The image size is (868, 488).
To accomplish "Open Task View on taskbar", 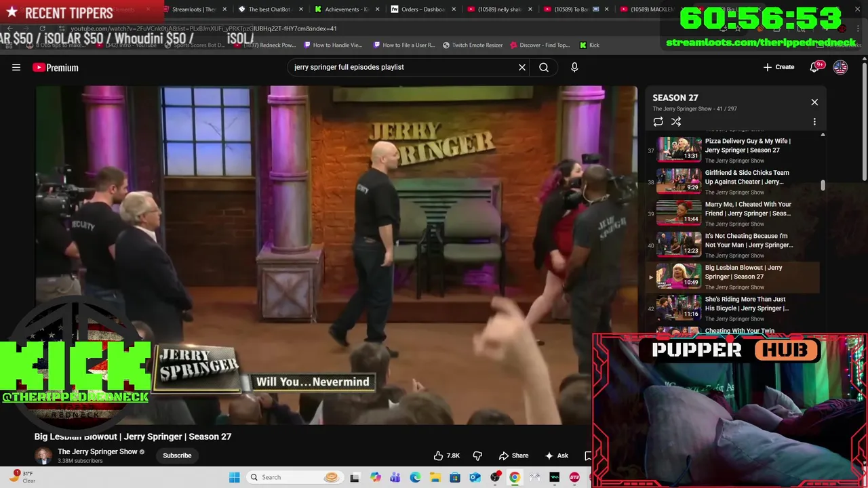I will pyautogui.click(x=355, y=477).
